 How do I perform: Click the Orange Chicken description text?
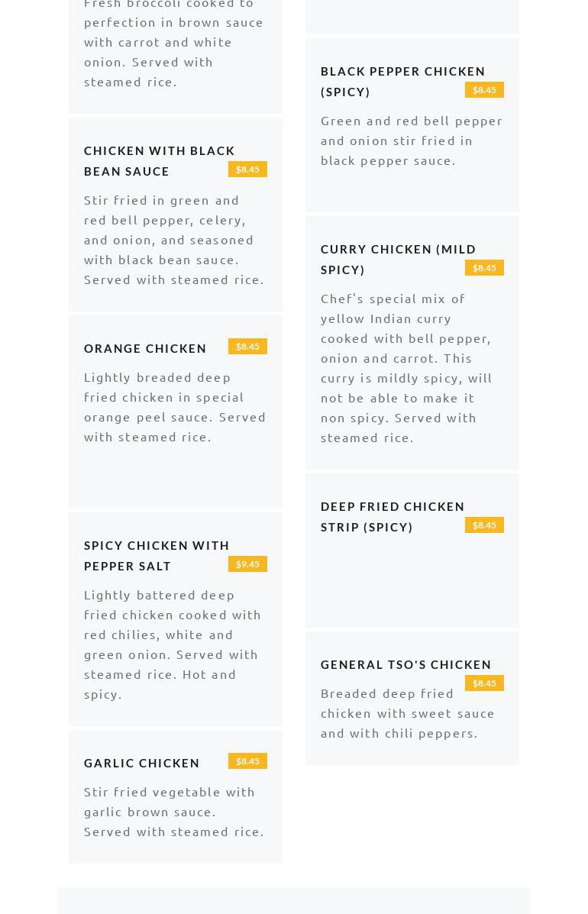pos(175,406)
